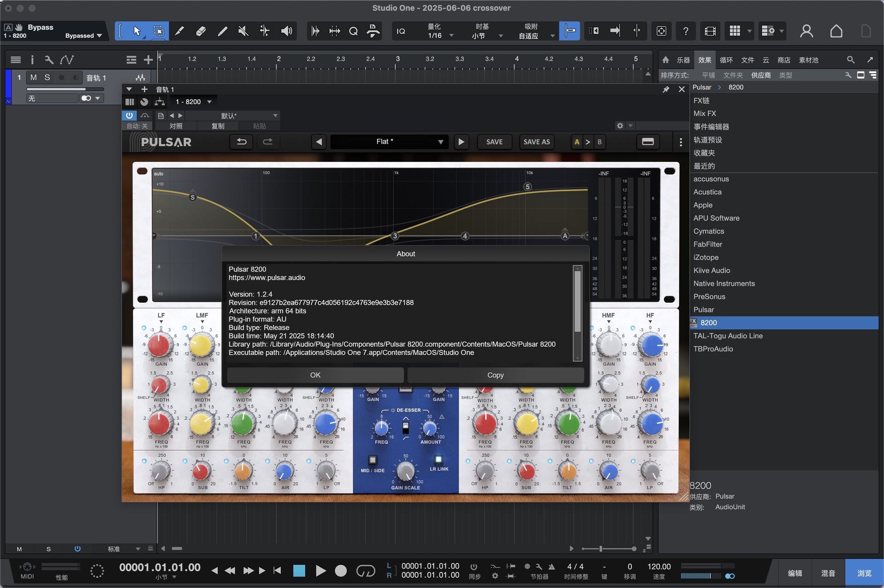Click Copy in About dialog
The height and width of the screenshot is (588, 884).
[x=495, y=375]
